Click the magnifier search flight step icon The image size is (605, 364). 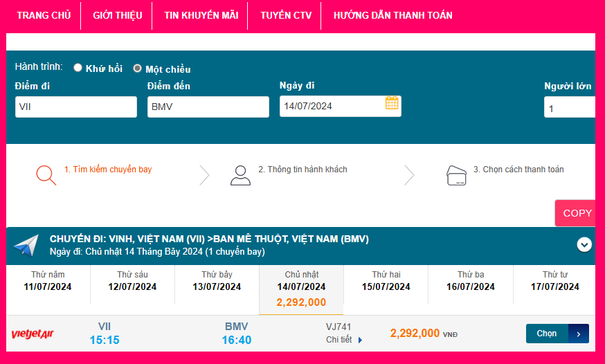click(x=46, y=175)
